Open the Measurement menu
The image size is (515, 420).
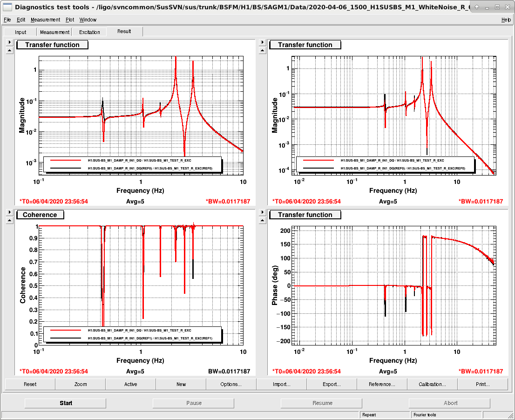(45, 20)
